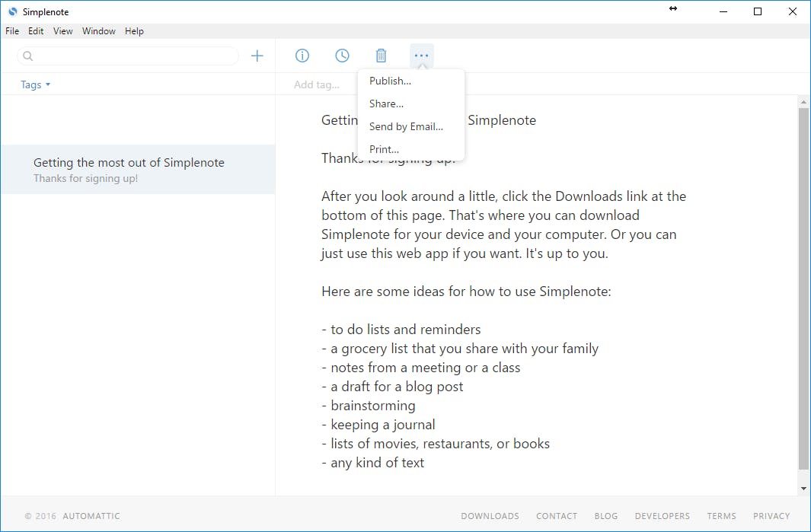Click the BLOG footer link
The height and width of the screenshot is (532, 811).
click(x=606, y=516)
